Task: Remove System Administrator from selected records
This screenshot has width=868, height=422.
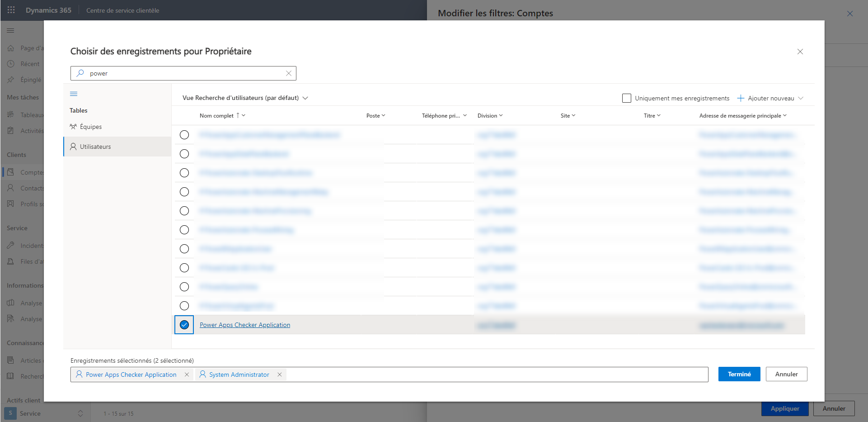Action: pyautogui.click(x=280, y=375)
